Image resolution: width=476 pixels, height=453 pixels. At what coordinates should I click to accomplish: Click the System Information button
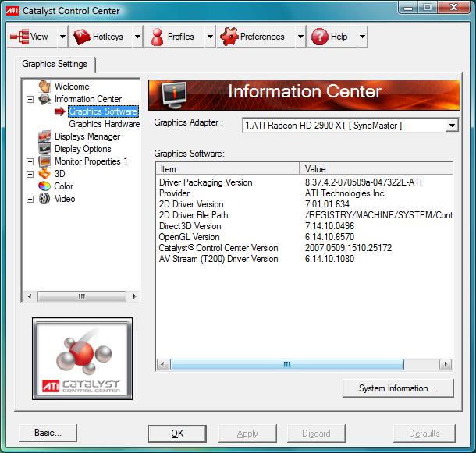[398, 388]
